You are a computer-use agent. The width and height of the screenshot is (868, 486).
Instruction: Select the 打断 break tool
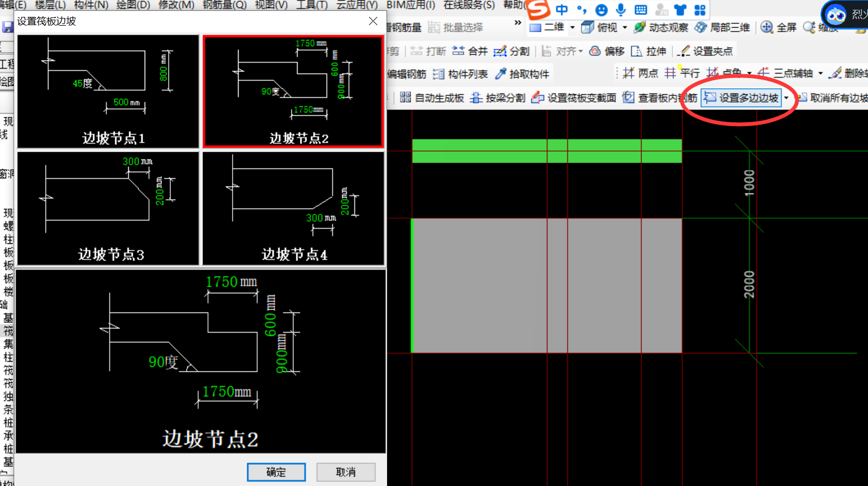click(429, 51)
